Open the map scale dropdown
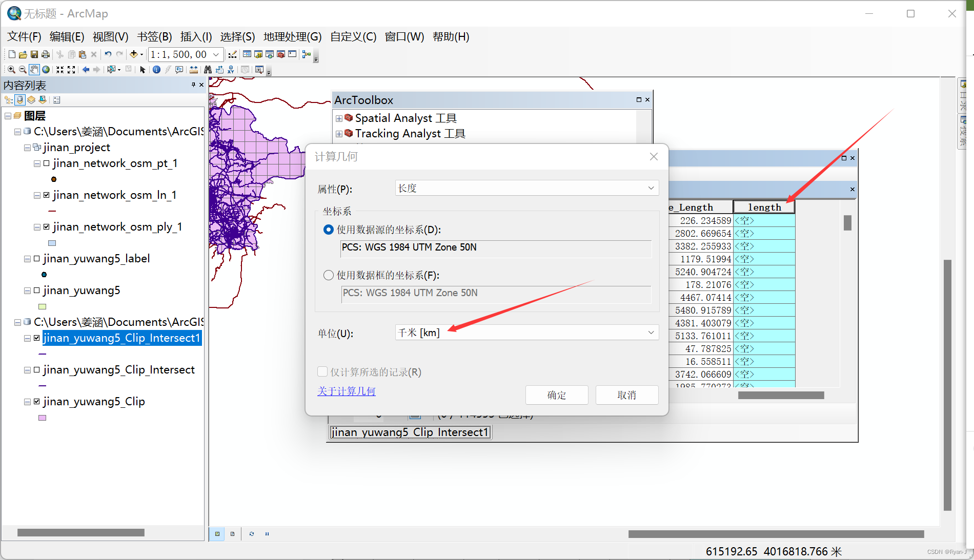Screen dimensions: 974x560 tap(216, 54)
